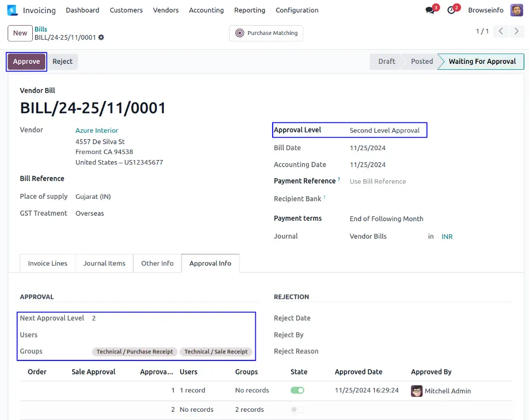Viewport: 529px width, 420px height.
Task: Show the Recipient Bank help tooltip
Action: click(324, 197)
